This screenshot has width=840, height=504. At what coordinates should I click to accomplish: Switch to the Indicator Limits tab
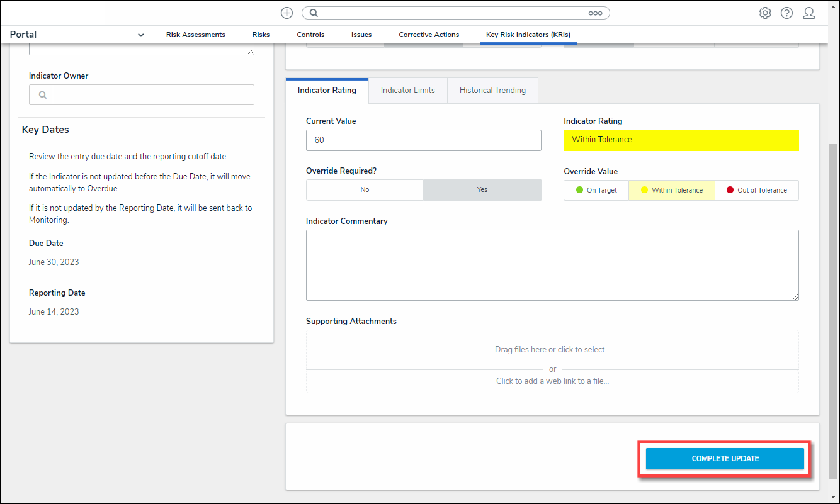click(x=407, y=91)
